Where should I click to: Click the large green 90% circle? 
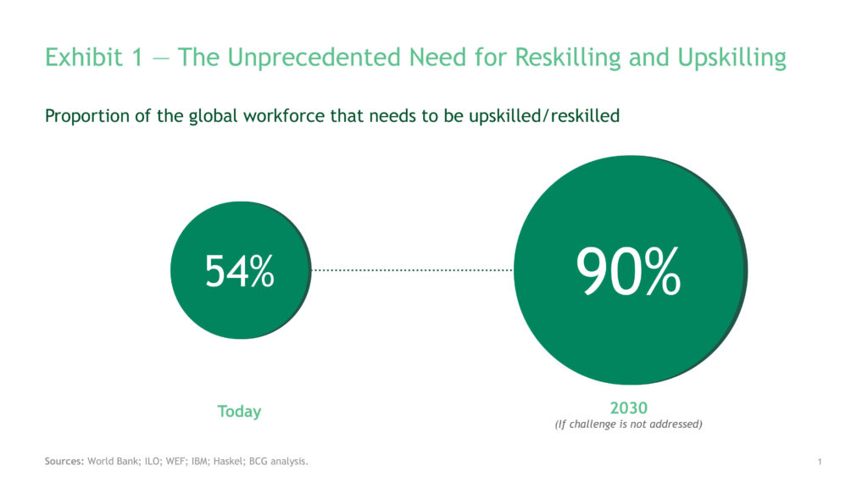(x=628, y=271)
